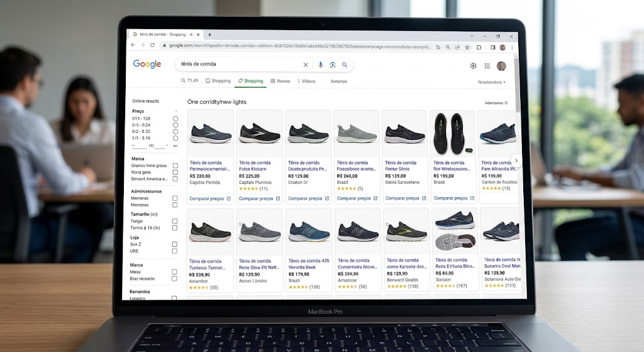Open the Google apps grid icon

pos(487,65)
